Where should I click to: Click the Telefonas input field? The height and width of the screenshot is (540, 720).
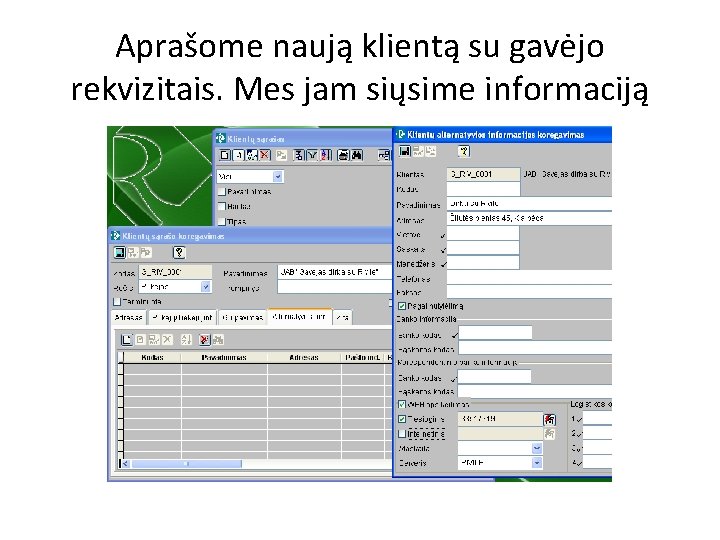529,277
